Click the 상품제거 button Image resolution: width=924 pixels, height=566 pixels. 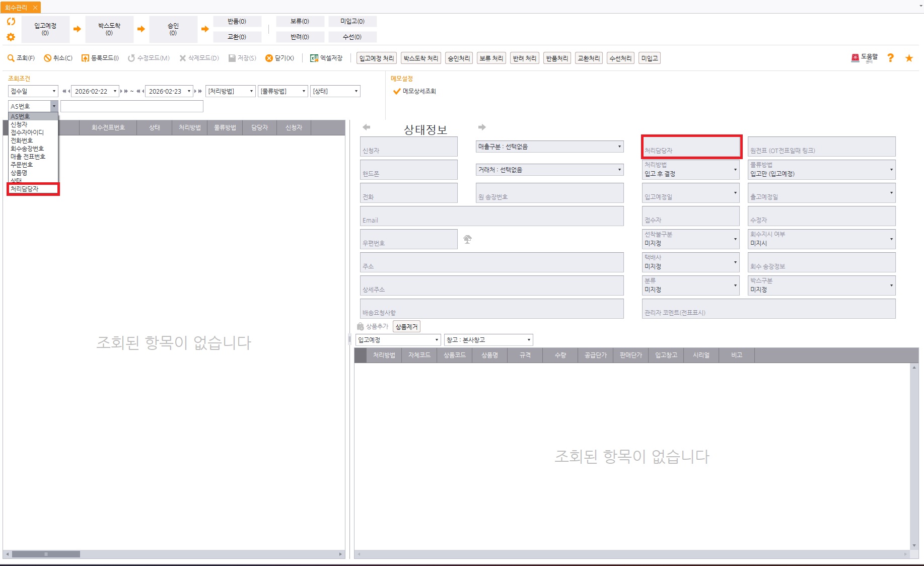[x=406, y=327]
